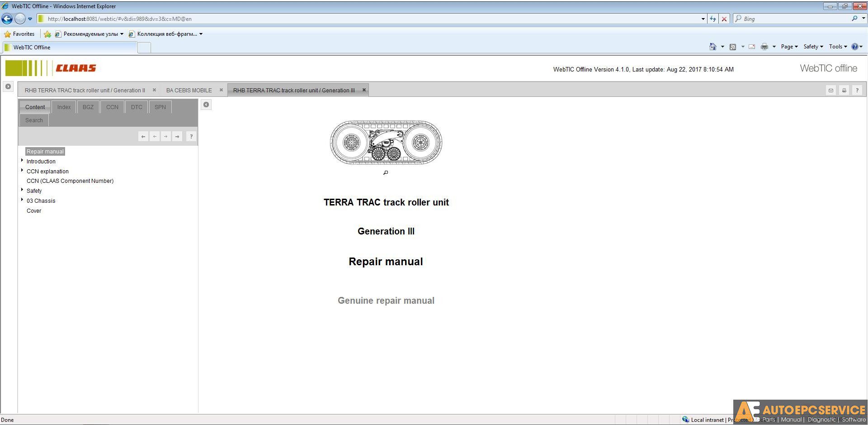Click the Stop loading red X button
This screenshot has height=425, width=868.
point(724,19)
